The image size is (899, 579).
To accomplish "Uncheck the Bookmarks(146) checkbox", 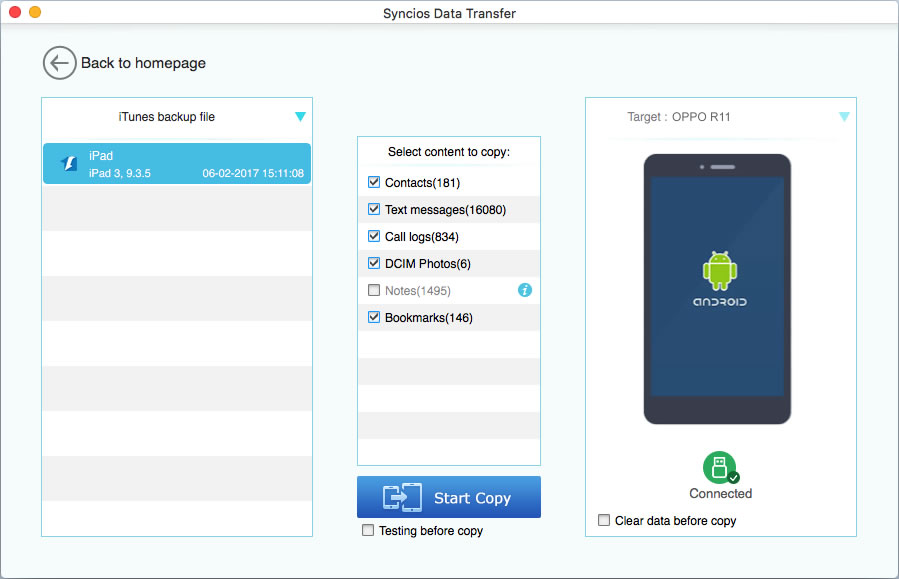I will [x=374, y=317].
